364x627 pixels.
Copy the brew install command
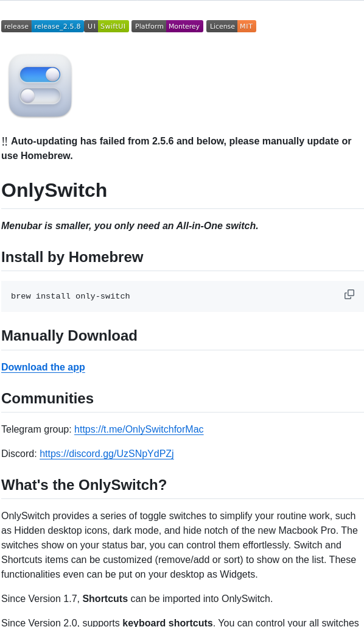[349, 294]
